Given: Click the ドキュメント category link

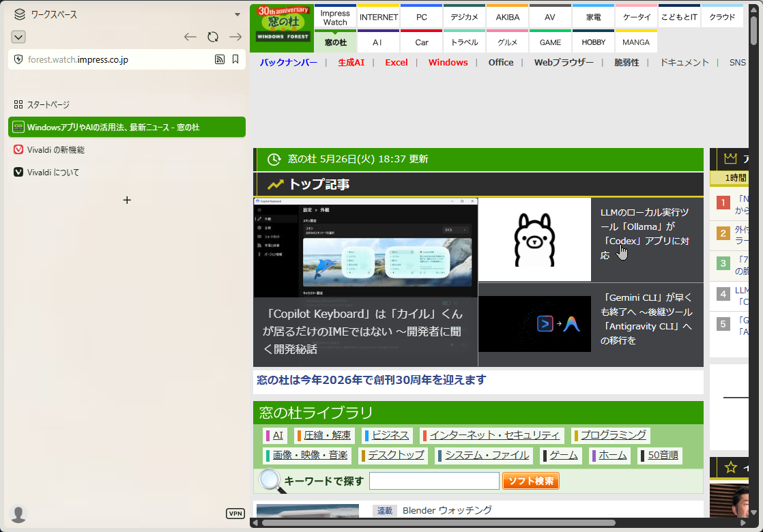Looking at the screenshot, I should [685, 62].
